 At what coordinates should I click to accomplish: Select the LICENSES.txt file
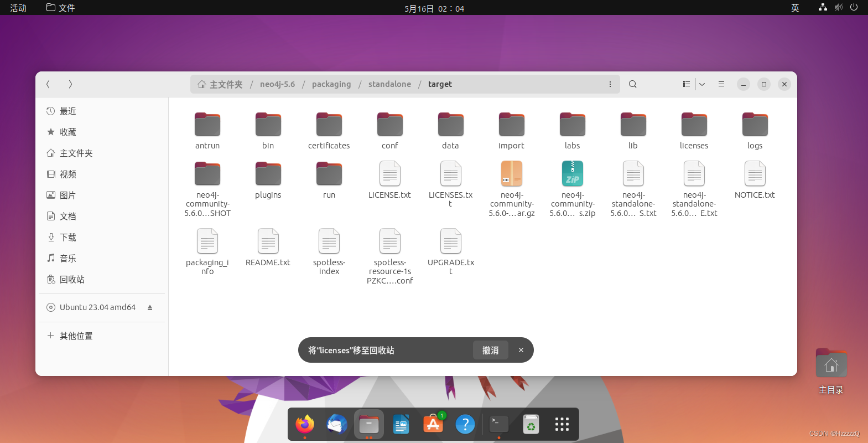coord(451,184)
